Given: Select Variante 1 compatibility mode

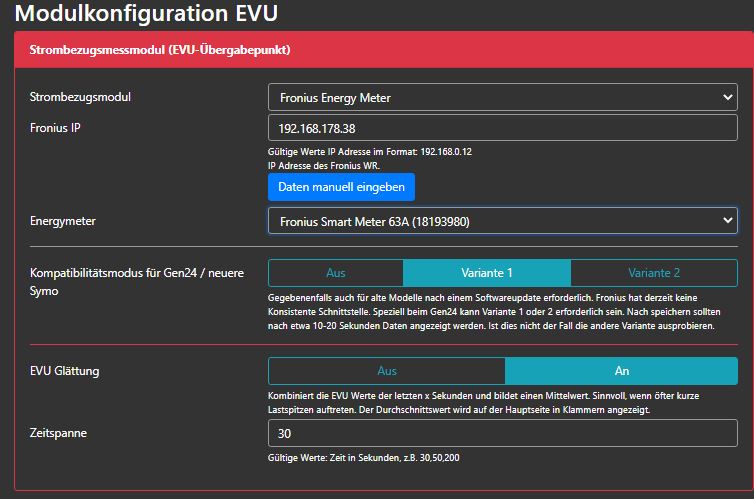Looking at the screenshot, I should click(486, 273).
